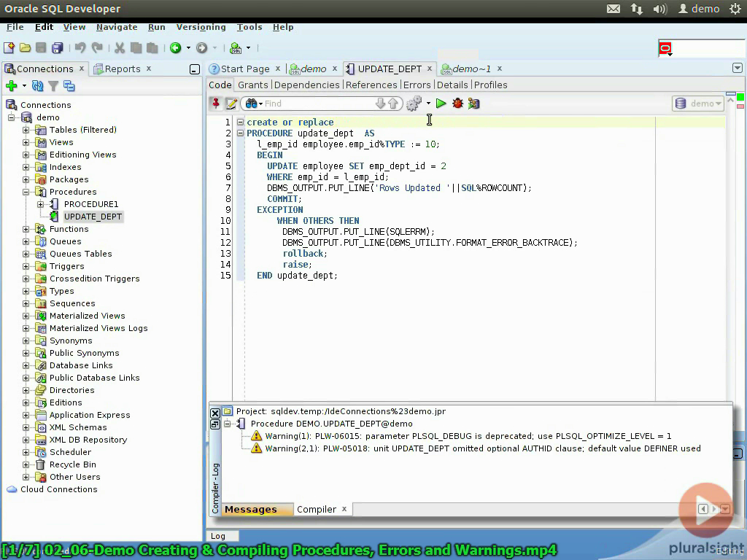Collapse the Procedures tree node
The width and height of the screenshot is (747, 560).
click(26, 192)
